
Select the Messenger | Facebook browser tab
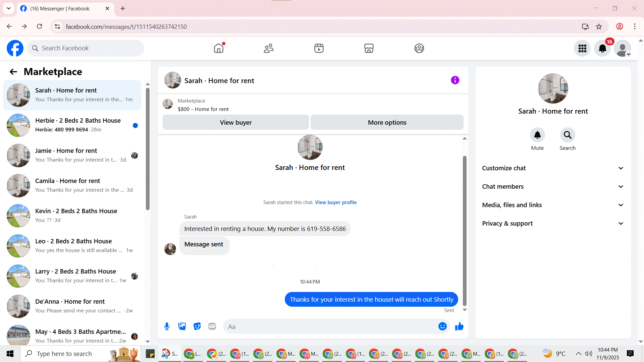coord(65,8)
